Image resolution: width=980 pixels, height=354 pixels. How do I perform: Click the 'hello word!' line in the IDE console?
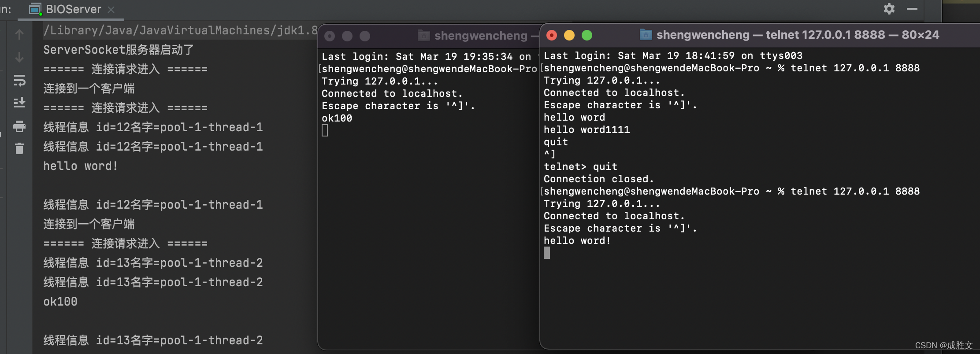point(81,166)
